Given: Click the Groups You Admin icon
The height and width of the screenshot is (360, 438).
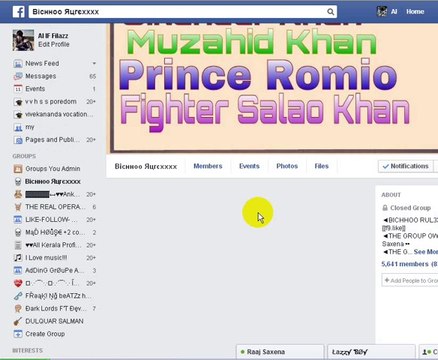Looking at the screenshot, I should tap(18, 169).
